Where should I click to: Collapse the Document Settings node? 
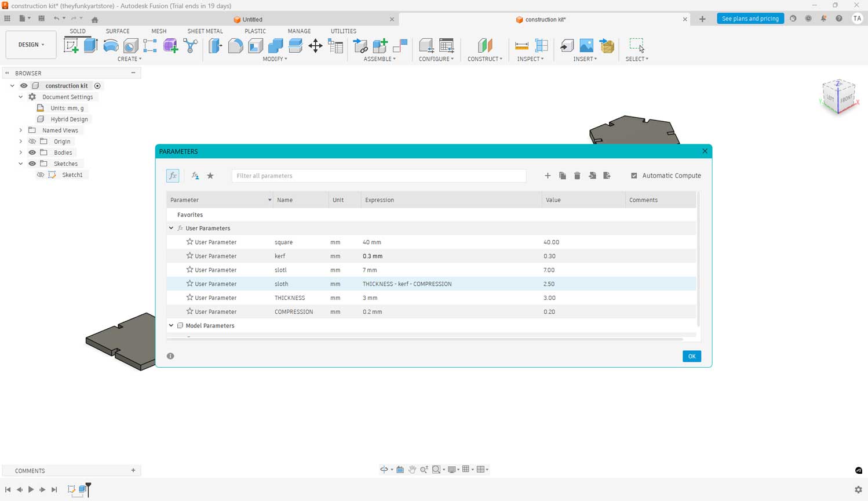tap(21, 97)
